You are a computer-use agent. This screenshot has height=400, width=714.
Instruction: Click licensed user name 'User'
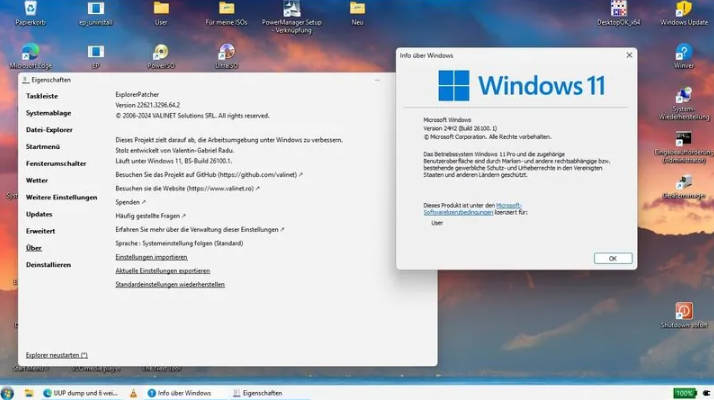tap(437, 223)
